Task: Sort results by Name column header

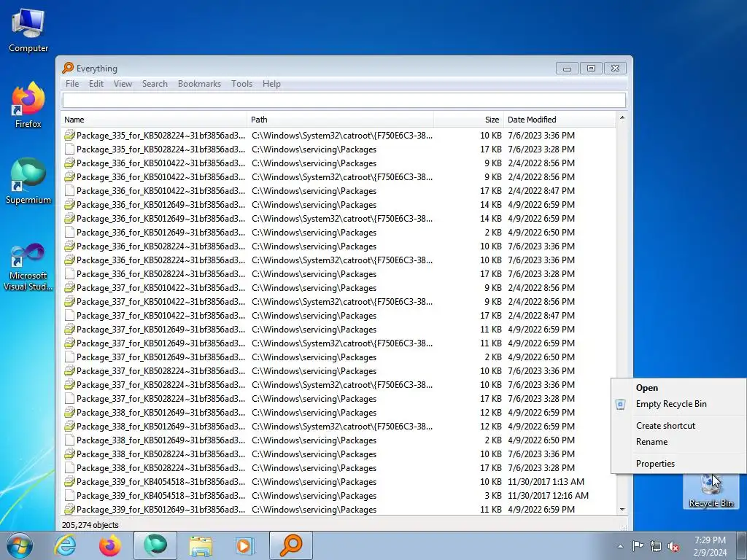Action: [x=154, y=120]
